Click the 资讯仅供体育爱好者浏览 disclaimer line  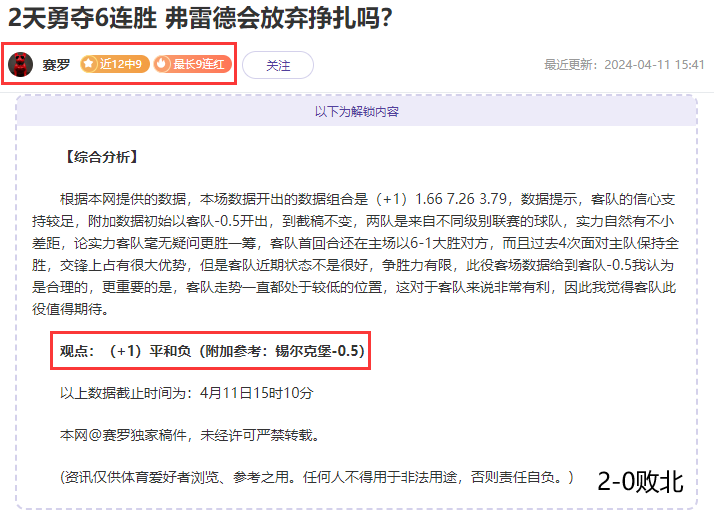(317, 477)
